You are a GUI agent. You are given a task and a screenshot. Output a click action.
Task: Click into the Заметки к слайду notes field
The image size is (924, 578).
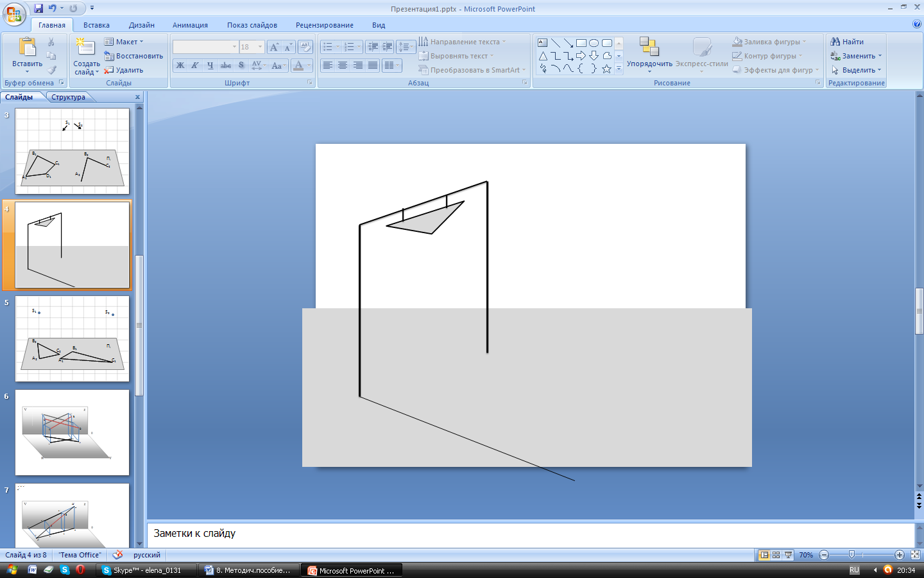(531, 534)
